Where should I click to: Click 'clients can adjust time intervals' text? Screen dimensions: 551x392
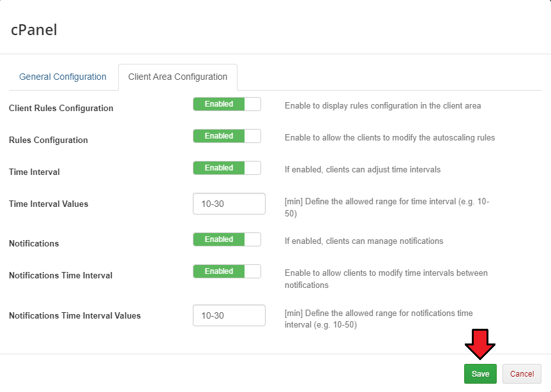pyautogui.click(x=363, y=170)
